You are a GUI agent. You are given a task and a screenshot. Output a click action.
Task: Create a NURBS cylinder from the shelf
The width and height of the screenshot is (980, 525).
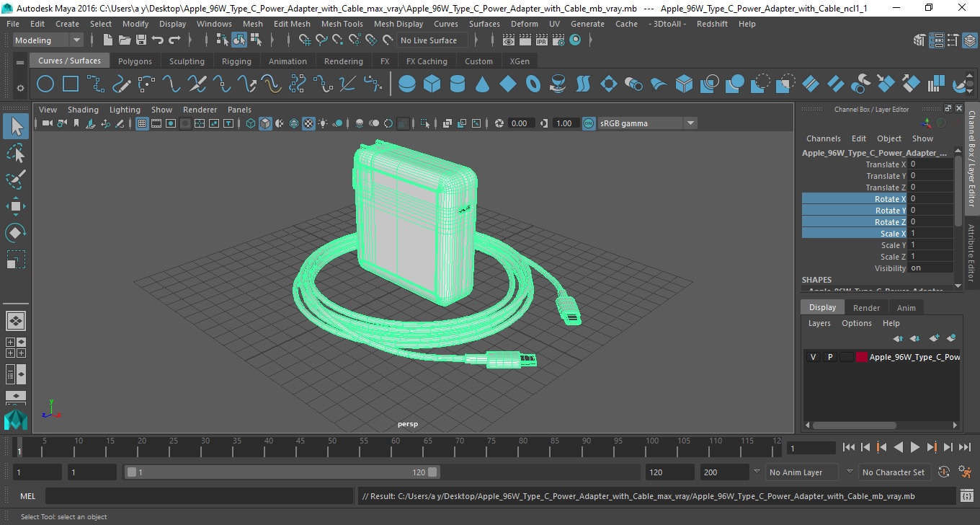click(x=458, y=84)
